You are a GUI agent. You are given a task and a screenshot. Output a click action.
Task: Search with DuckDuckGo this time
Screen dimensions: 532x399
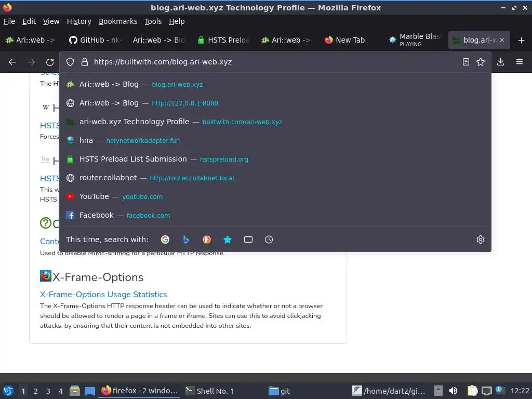207,240
